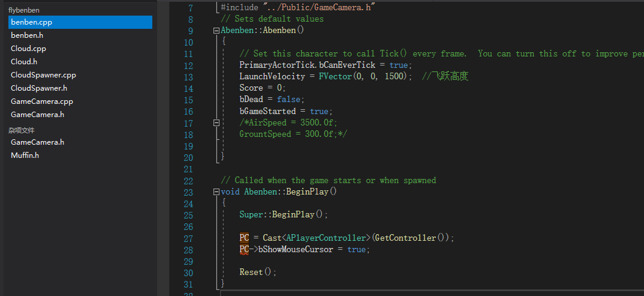Click bShowMouseCursor member
644x296 pixels.
296,249
